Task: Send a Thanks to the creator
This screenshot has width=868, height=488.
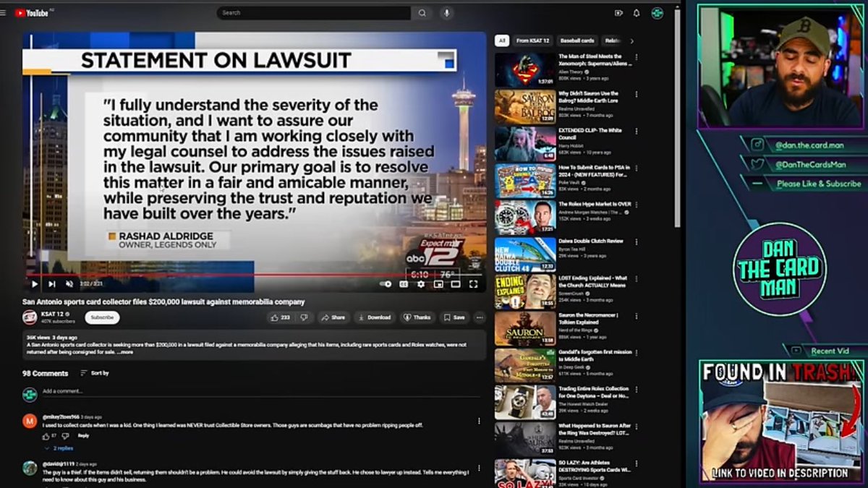Action: tap(417, 317)
